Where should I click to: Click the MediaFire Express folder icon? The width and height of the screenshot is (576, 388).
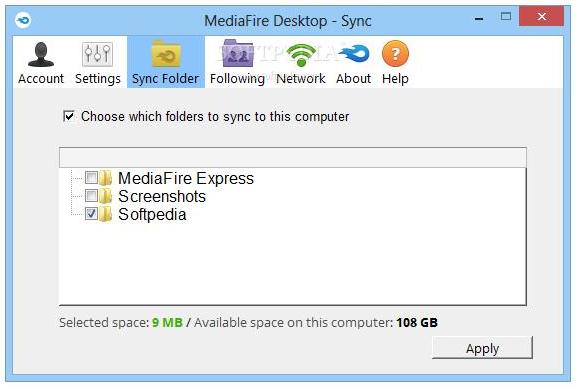106,178
